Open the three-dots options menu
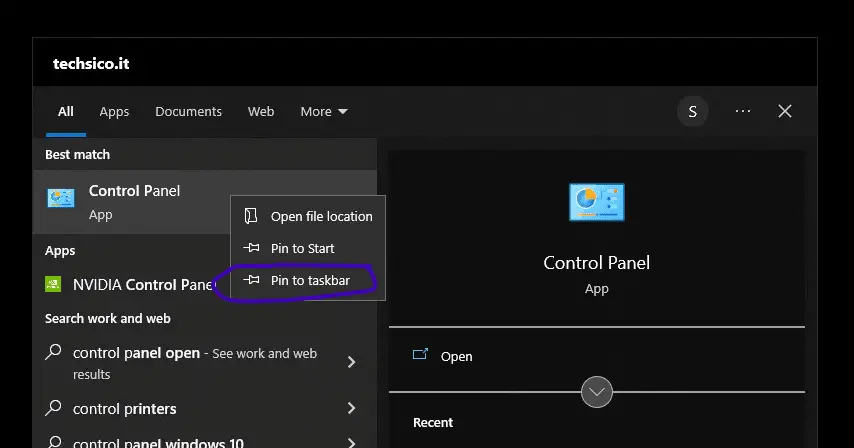 coord(743,111)
